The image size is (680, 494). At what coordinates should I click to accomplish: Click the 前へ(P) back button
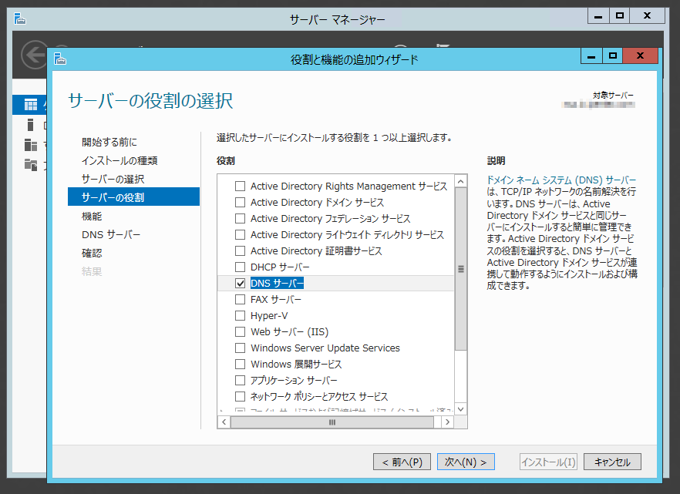pyautogui.click(x=402, y=462)
